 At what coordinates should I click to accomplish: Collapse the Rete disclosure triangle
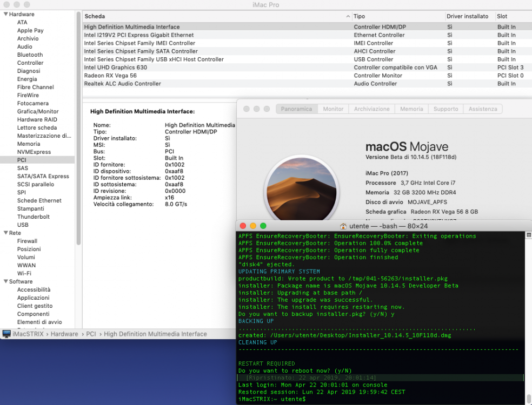pos(5,233)
